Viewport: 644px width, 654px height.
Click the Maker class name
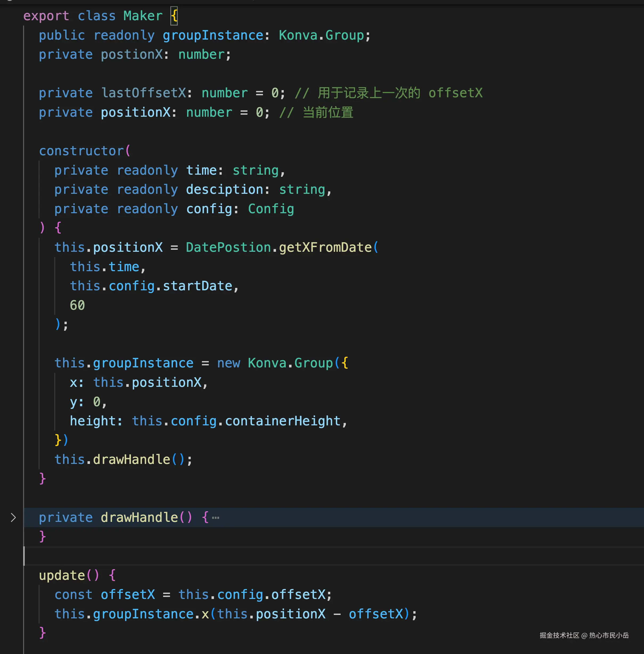[x=143, y=16]
